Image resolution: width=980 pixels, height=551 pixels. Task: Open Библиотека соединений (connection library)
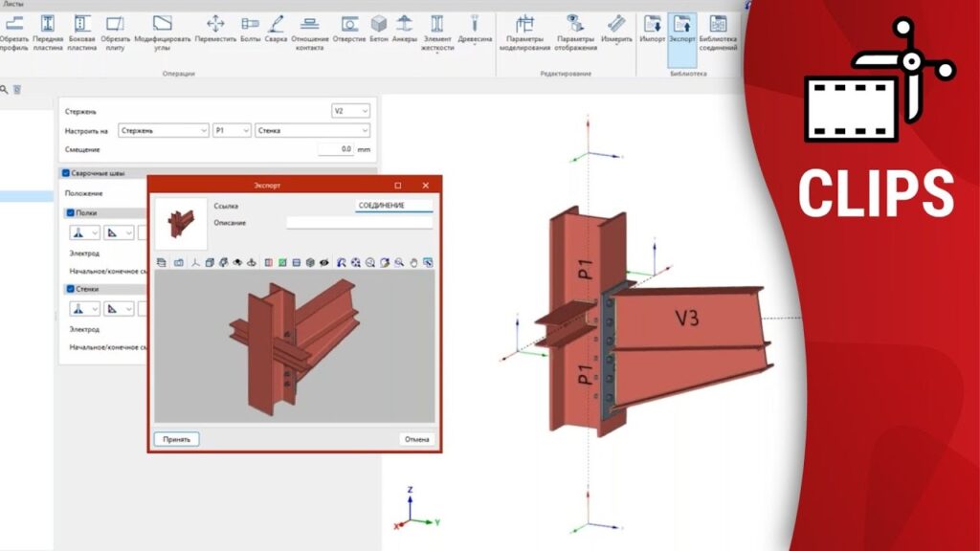(718, 25)
